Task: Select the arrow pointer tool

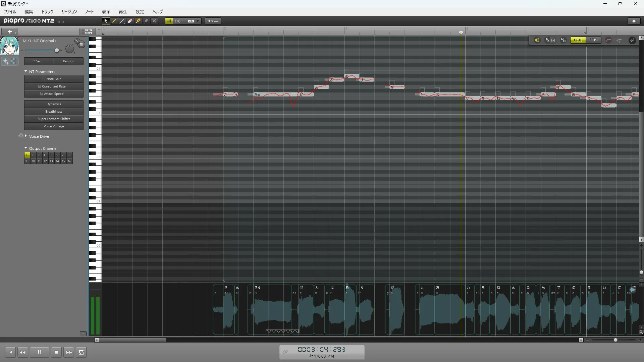Action: point(106,21)
